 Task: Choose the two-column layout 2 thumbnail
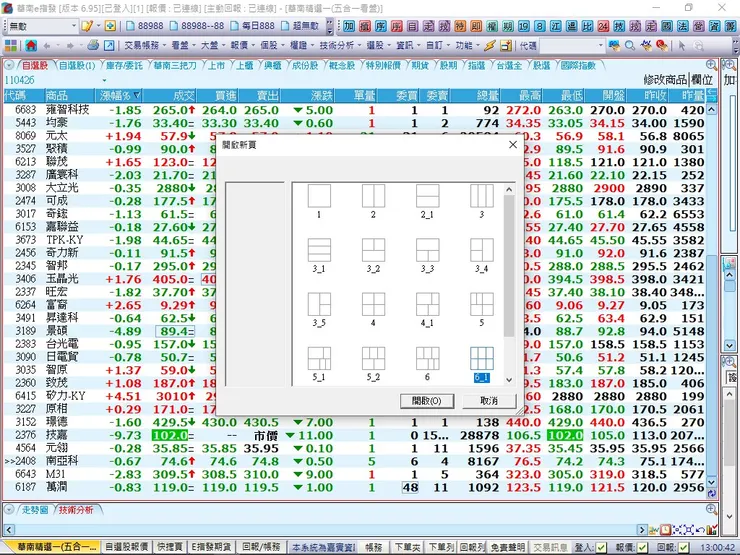pos(373,196)
